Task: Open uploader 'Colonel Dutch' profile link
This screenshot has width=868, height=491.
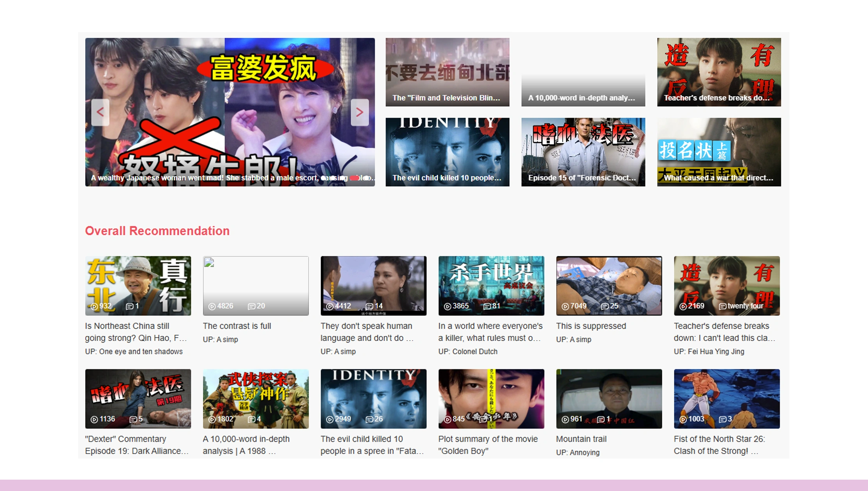Action: point(468,351)
